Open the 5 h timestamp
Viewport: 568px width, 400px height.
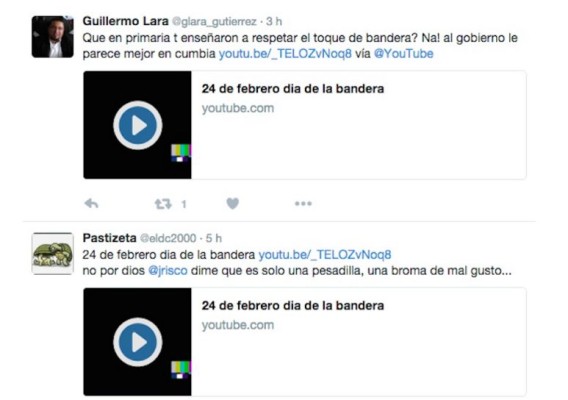point(214,238)
